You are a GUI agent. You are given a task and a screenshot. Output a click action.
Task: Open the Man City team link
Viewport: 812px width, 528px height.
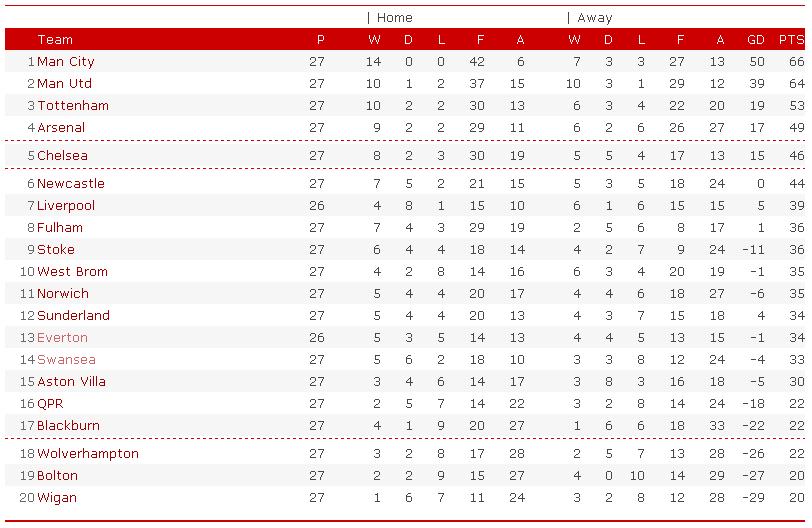click(66, 62)
